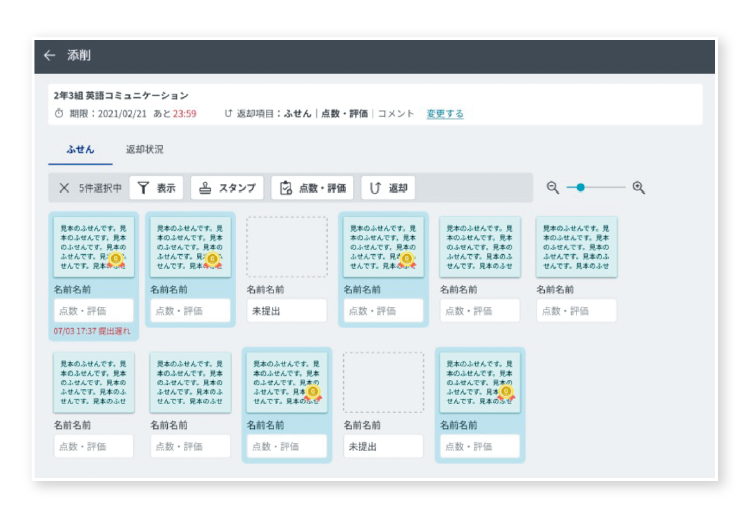This screenshot has width=752, height=513.
Task: Click the 未提出 field in the bottom row
Action: click(383, 446)
